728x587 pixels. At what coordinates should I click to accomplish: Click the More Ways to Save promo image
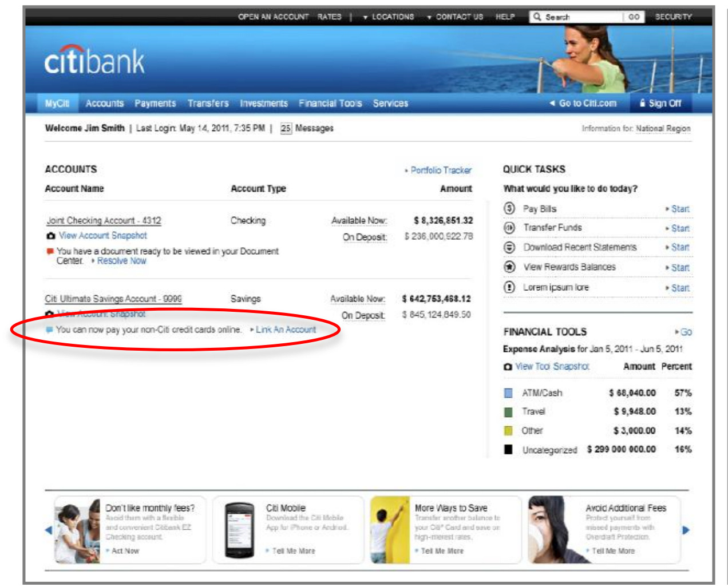390,530
